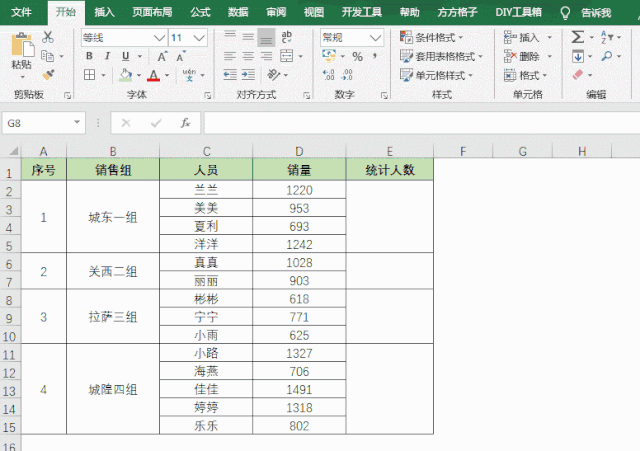Viewport: 640px width, 451px height.
Task: Click the Sort and Filter icon
Action: pyautogui.click(x=607, y=37)
